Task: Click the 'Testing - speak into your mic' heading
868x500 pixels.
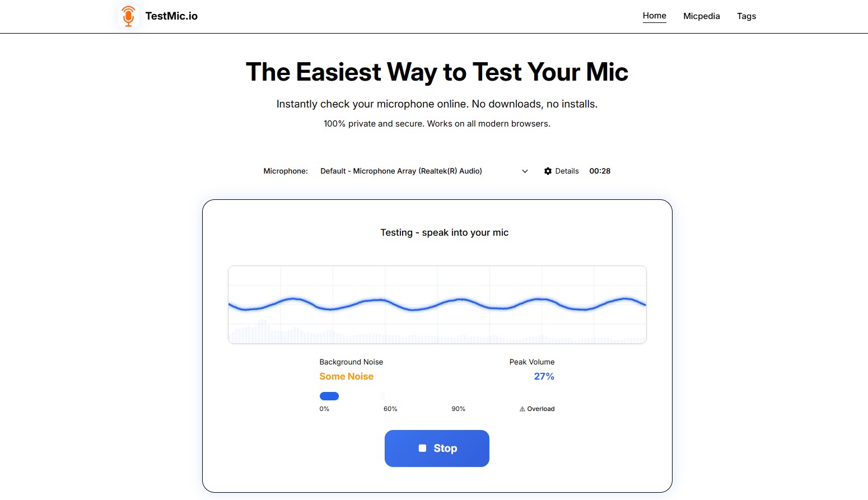Action: [444, 232]
